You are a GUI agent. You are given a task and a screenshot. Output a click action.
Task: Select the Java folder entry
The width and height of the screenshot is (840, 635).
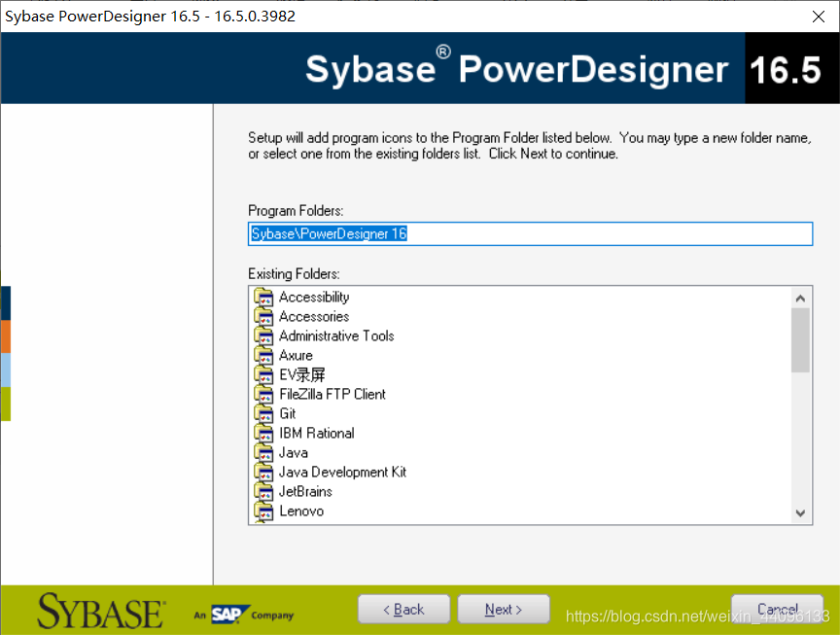pos(294,453)
